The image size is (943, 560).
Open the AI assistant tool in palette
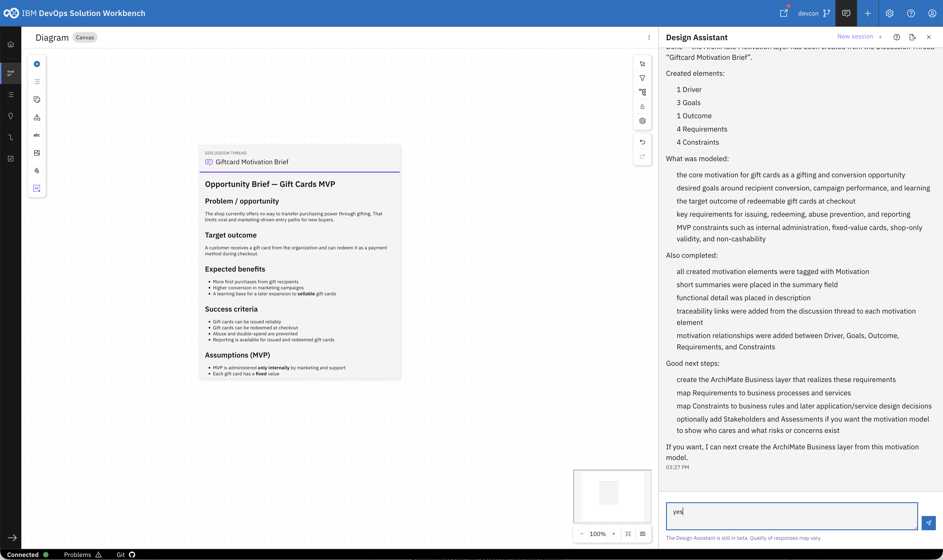pyautogui.click(x=37, y=188)
